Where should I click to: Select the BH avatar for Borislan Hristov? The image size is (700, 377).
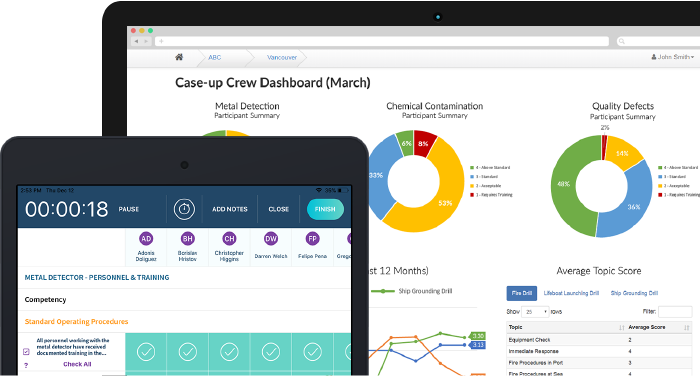(x=188, y=239)
